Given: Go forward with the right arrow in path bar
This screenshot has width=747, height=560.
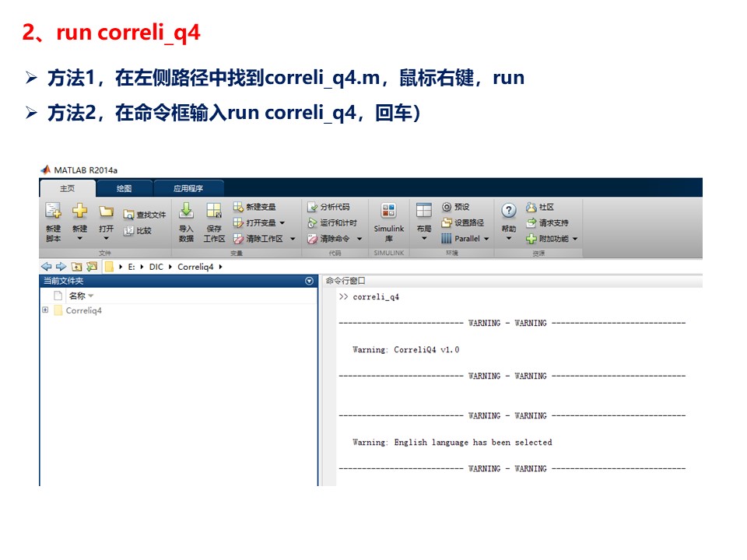Looking at the screenshot, I should pos(61,267).
